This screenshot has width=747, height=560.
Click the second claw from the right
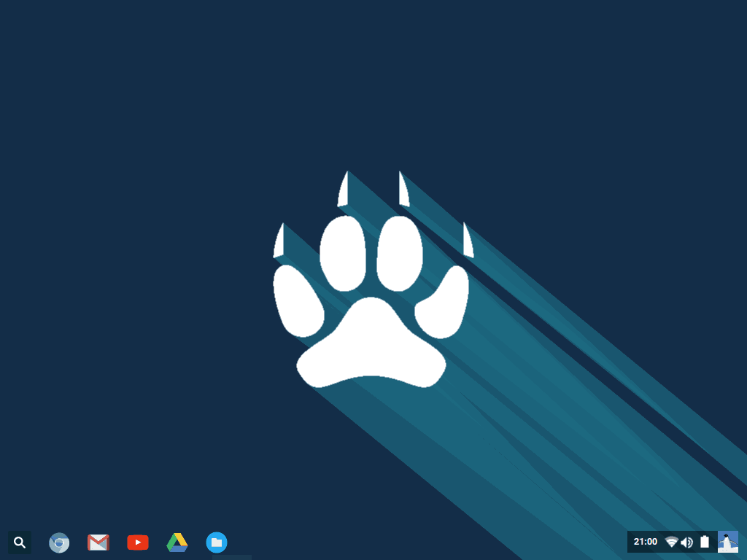(x=403, y=191)
